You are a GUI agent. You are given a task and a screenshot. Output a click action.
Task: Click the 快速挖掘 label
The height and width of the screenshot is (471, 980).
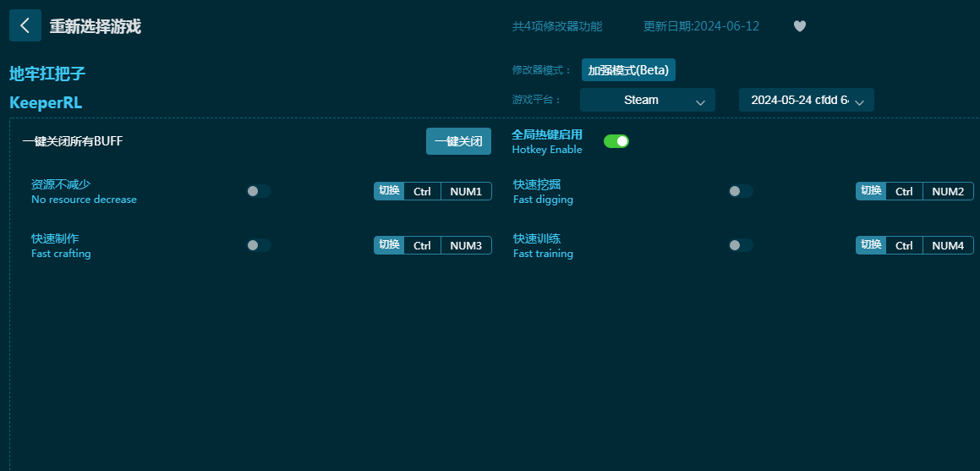[537, 184]
